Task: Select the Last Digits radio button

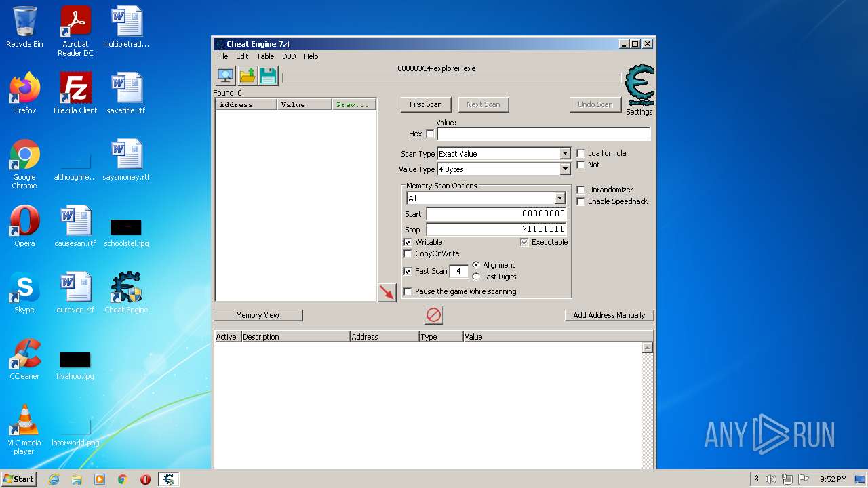Action: [476, 277]
